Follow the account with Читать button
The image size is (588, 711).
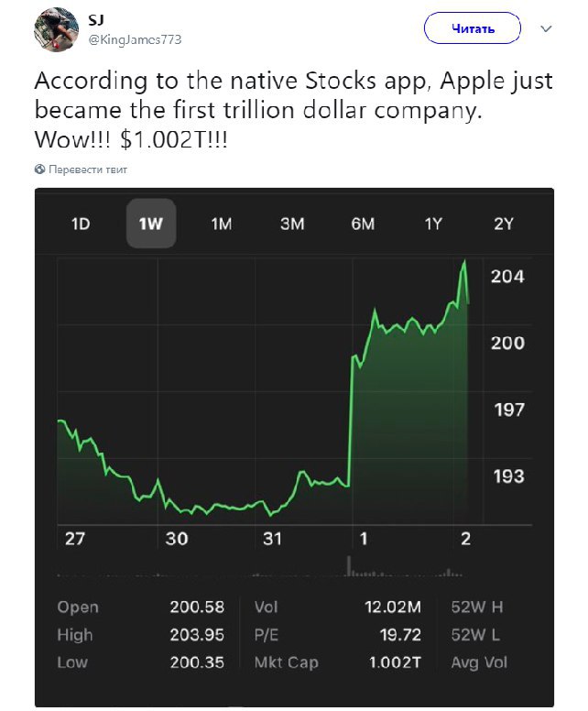pos(473,28)
